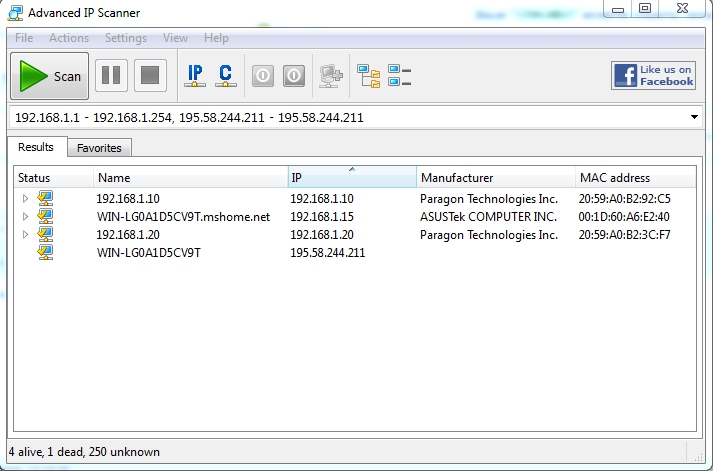This screenshot has height=471, width=713.
Task: Click the class C subnet icon
Action: click(x=226, y=75)
